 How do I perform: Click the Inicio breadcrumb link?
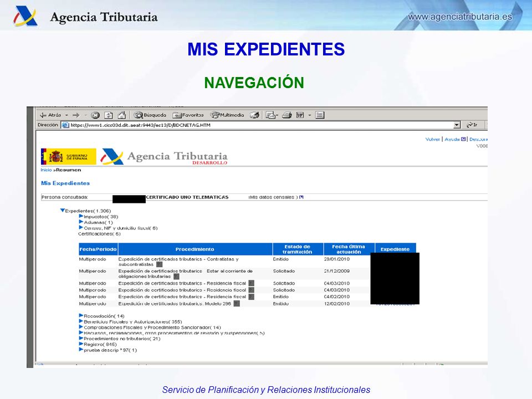click(46, 170)
